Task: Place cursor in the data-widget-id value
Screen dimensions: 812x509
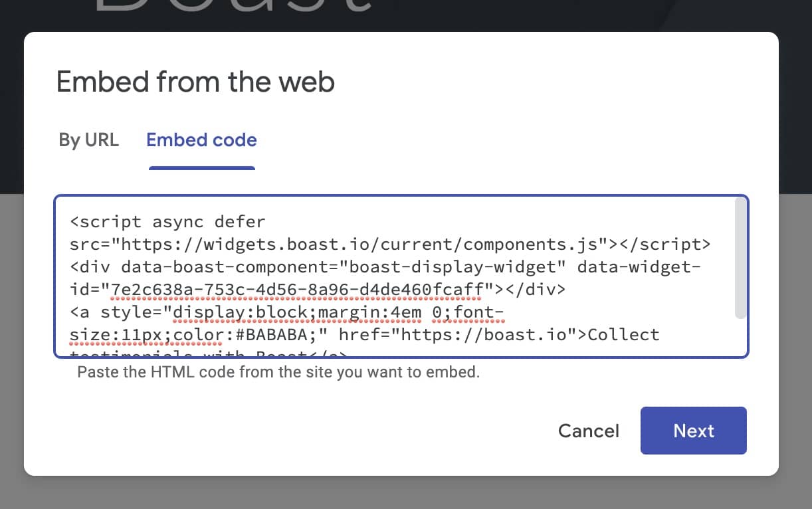Action: pos(292,289)
